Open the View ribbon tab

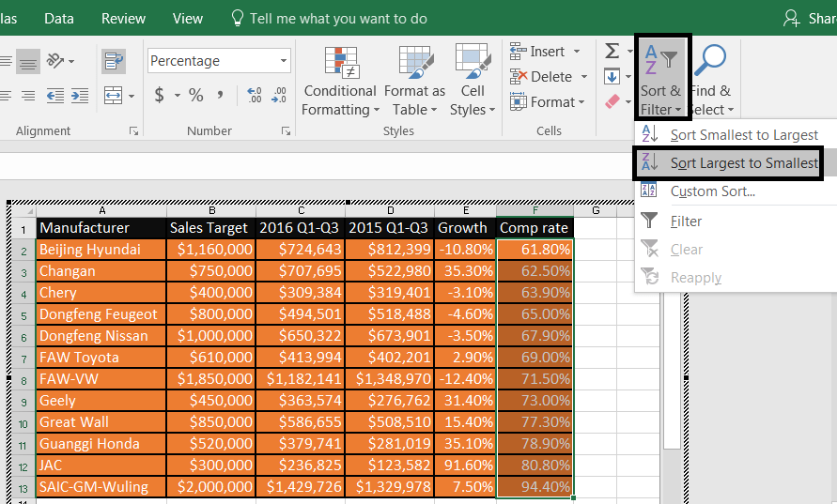(x=187, y=19)
